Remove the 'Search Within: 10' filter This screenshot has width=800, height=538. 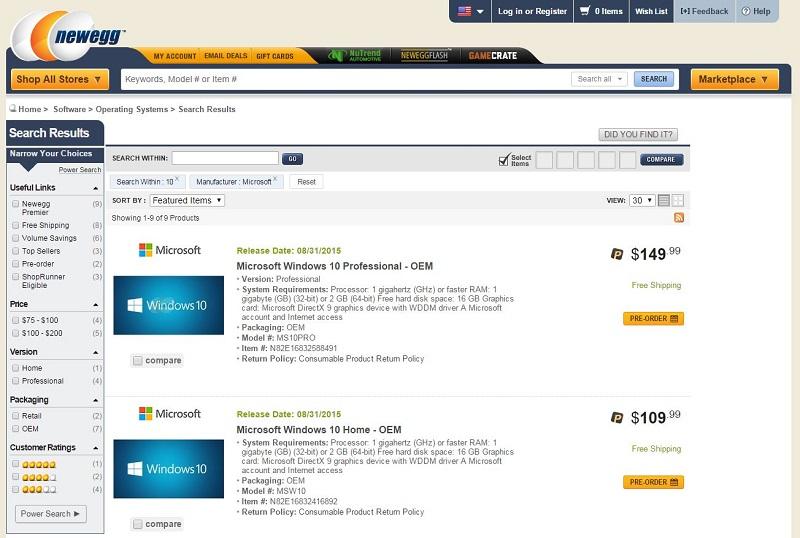coord(177,179)
